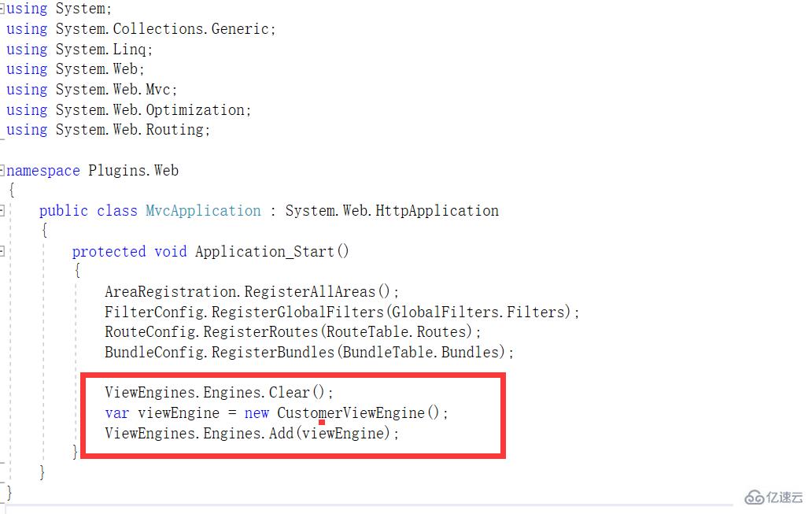
Task: Collapse the namespace Plugins.Web region
Action: pyautogui.click(x=2, y=171)
